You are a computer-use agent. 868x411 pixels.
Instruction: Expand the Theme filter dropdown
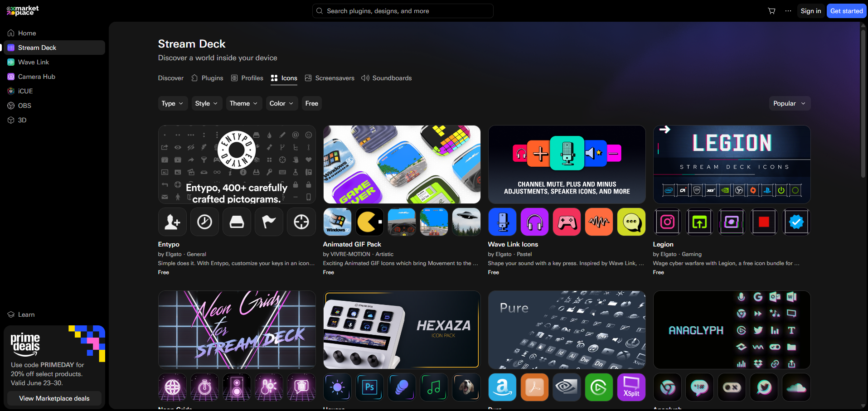244,103
